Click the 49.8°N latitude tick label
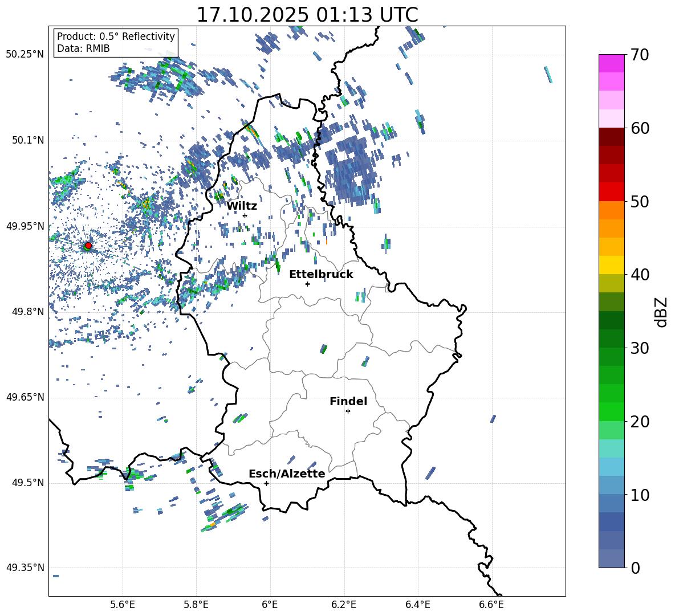 (x=27, y=312)
